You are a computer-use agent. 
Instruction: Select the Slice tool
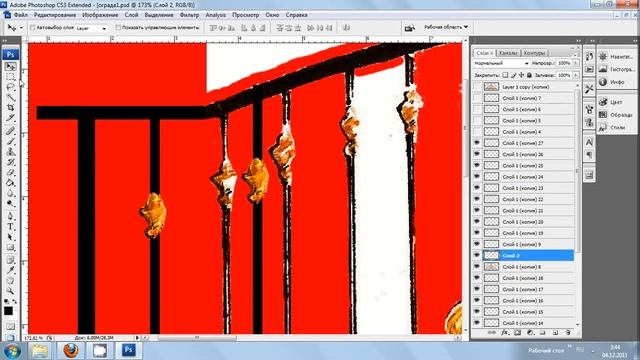point(11,118)
